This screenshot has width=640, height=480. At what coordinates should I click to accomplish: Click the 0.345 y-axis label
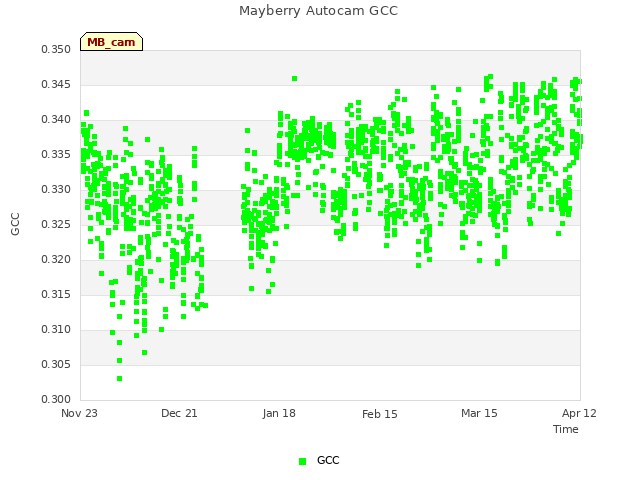[56, 84]
